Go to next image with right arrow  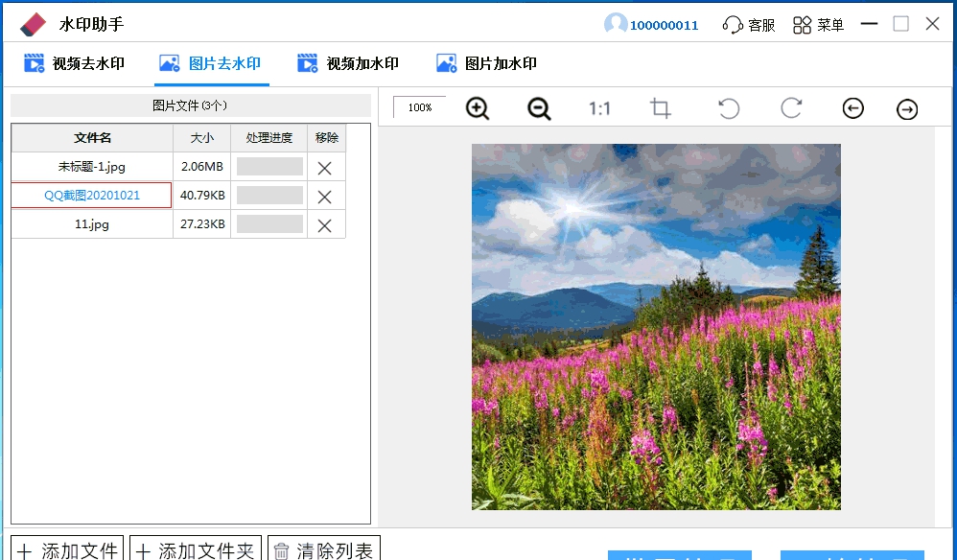[x=907, y=108]
